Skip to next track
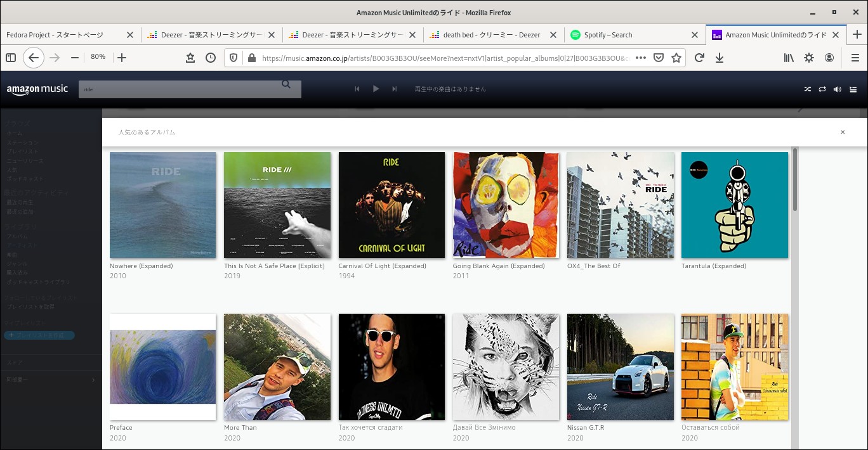This screenshot has height=450, width=868. tap(394, 89)
